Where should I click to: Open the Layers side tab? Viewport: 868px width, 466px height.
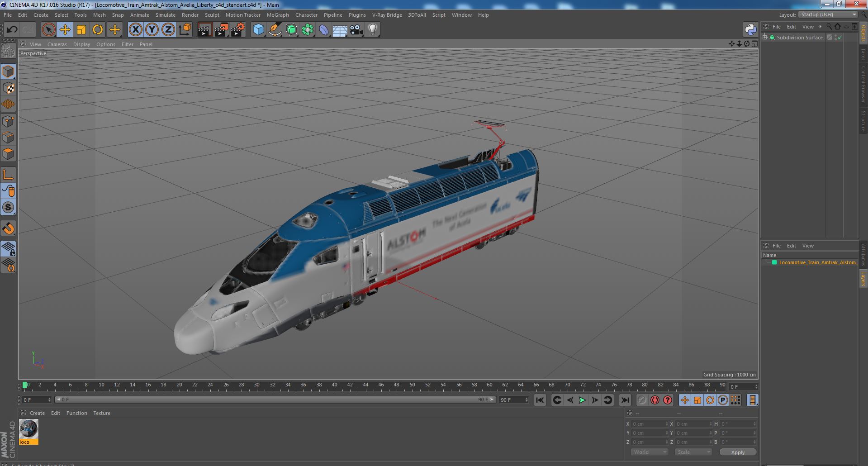click(x=863, y=279)
